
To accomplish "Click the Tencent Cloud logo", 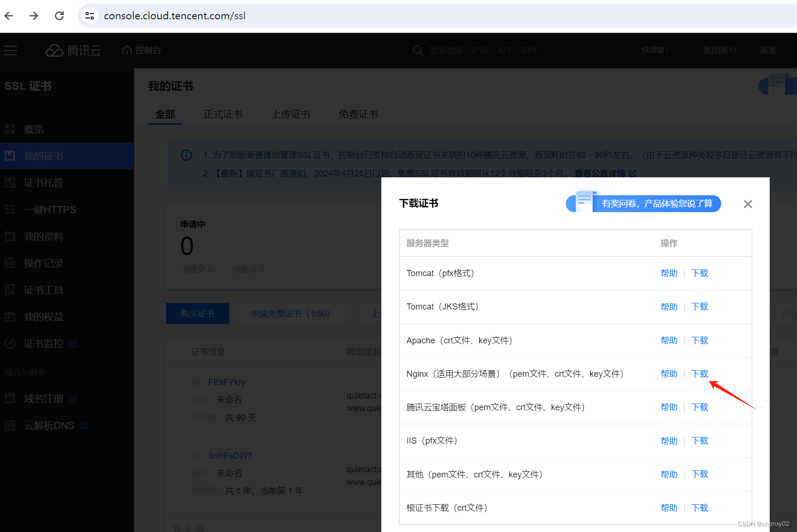I will click(x=73, y=50).
